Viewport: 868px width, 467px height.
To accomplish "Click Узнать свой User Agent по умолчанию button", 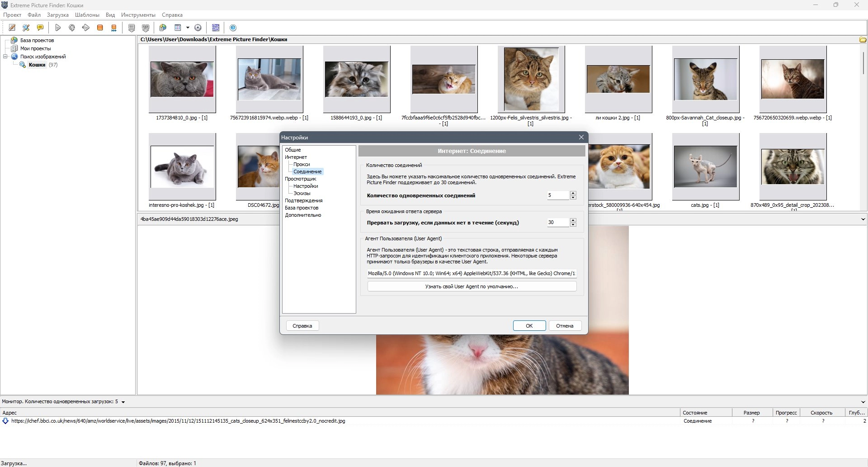I will pyautogui.click(x=472, y=286).
